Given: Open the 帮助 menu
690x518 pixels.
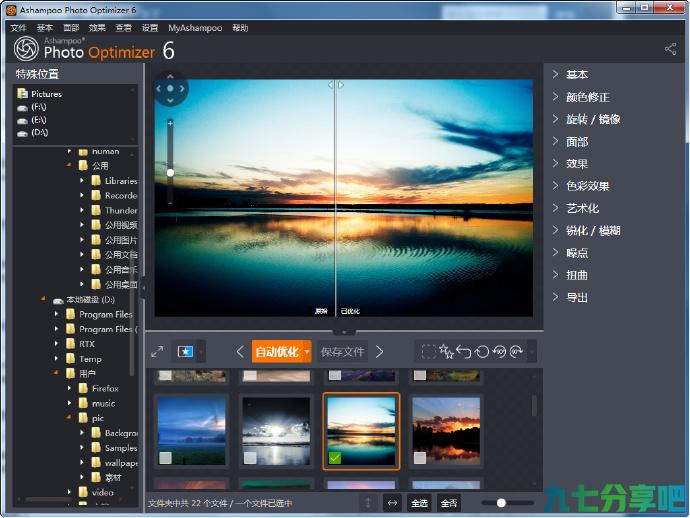Looking at the screenshot, I should 240,28.
